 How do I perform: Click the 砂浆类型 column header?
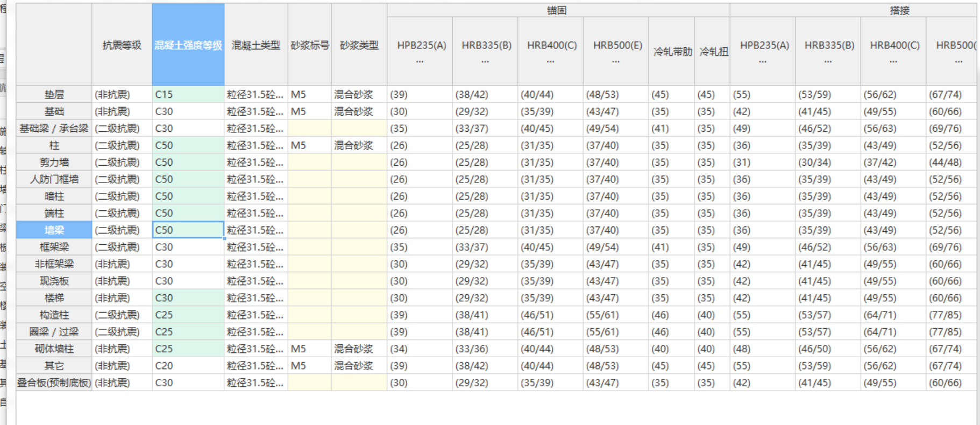click(x=359, y=45)
